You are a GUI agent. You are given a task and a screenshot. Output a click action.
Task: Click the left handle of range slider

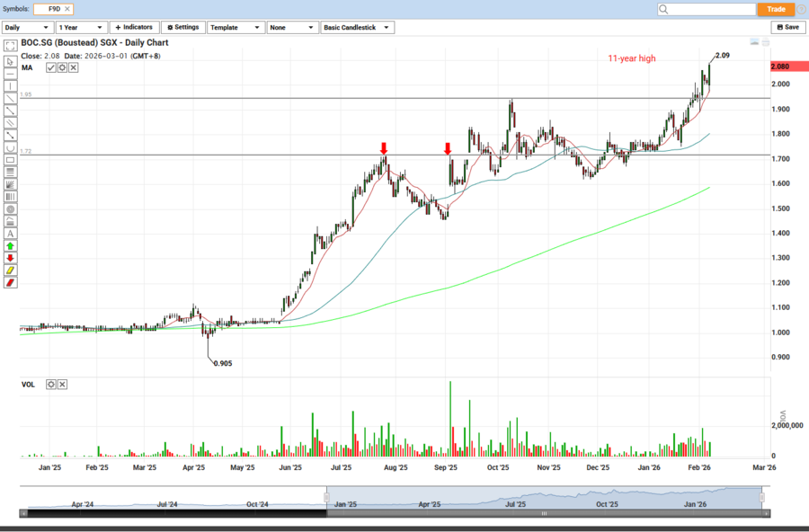[327, 497]
